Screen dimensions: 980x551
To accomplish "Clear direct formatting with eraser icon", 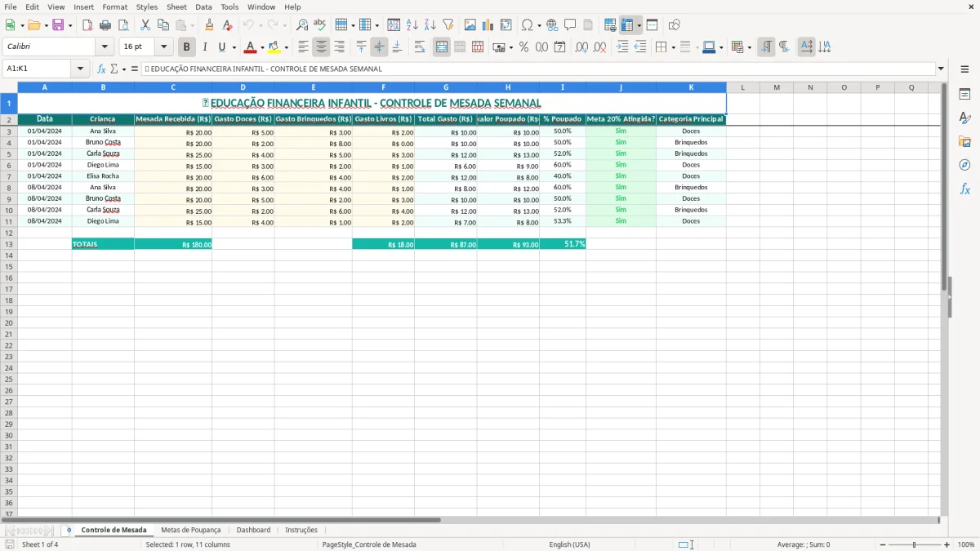I will (227, 25).
